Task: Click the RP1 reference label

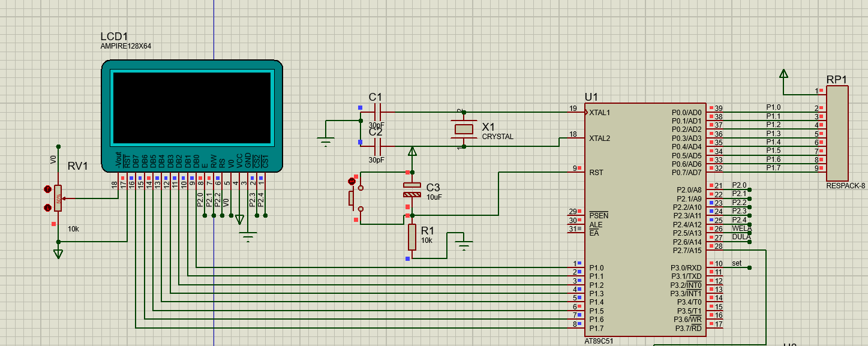Action: coord(837,79)
